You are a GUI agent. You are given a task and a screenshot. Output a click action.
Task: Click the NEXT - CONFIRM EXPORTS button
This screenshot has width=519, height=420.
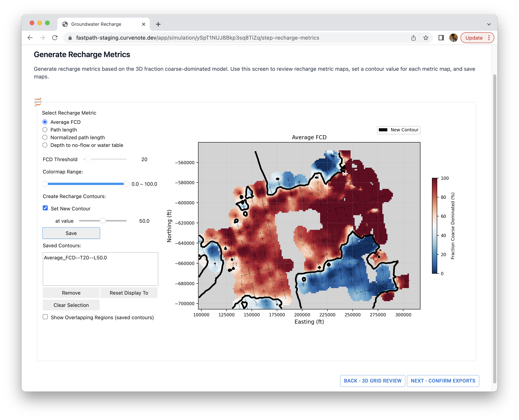443,381
